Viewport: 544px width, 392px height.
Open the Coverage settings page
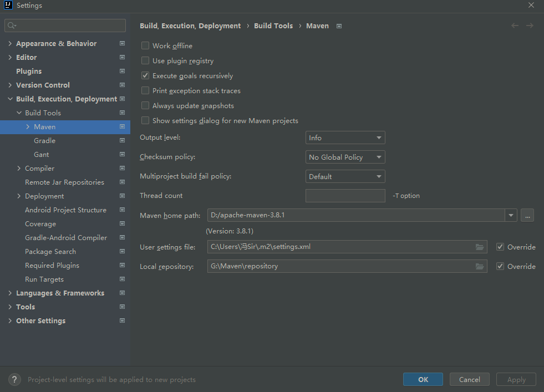(40, 224)
